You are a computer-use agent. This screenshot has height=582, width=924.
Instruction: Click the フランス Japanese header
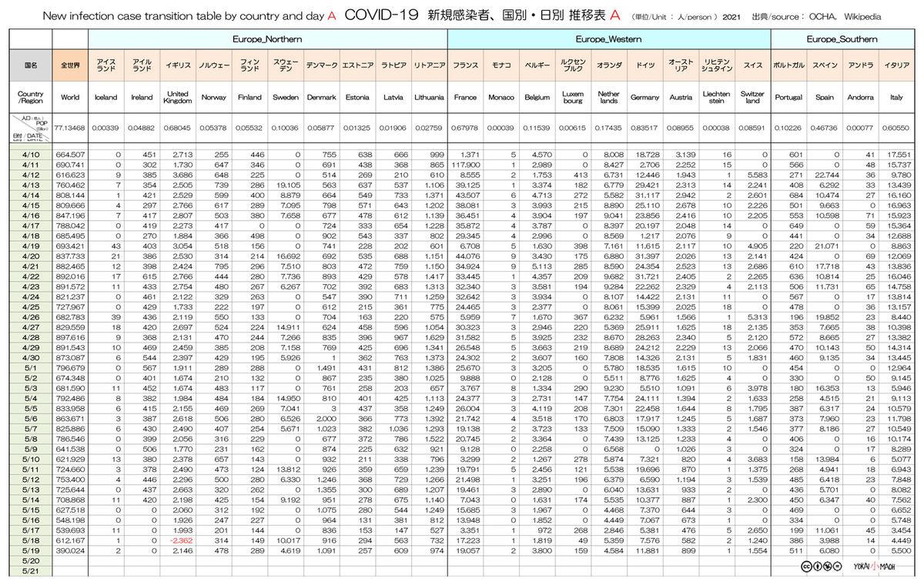[x=465, y=66]
